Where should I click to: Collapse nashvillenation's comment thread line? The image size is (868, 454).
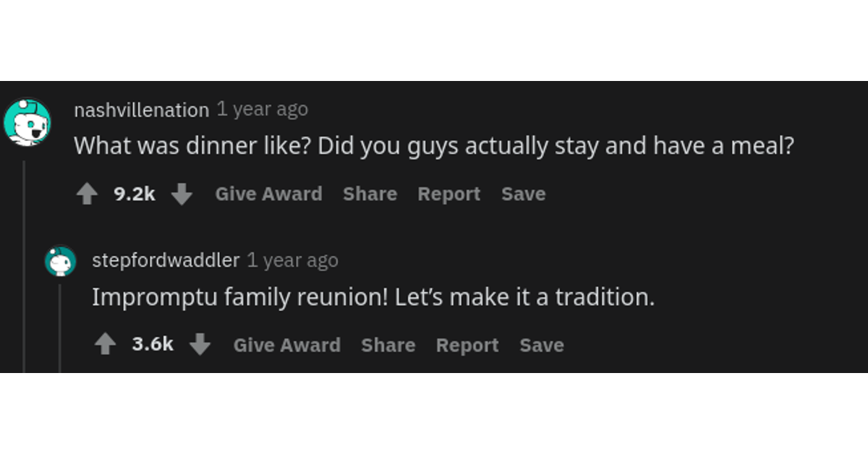[x=24, y=266]
